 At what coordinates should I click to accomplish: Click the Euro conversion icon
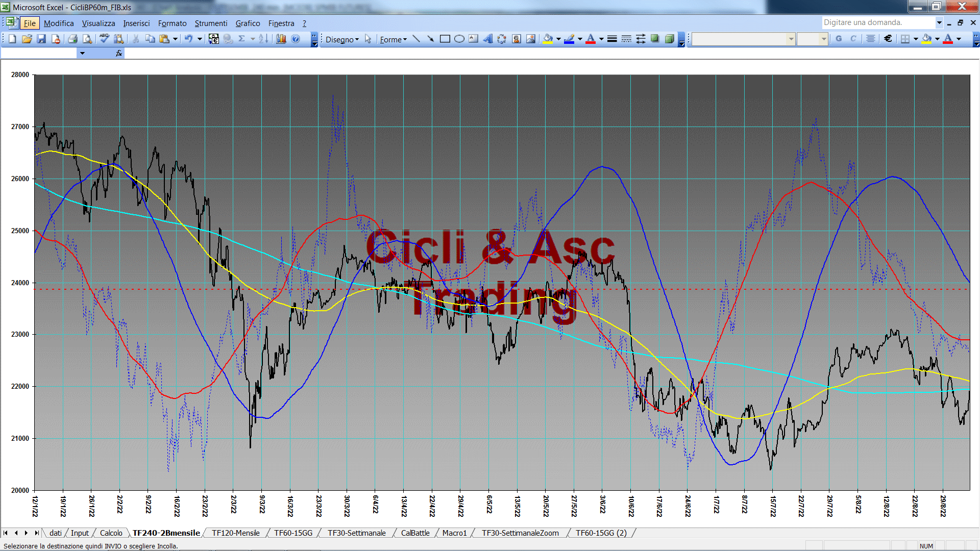click(213, 39)
